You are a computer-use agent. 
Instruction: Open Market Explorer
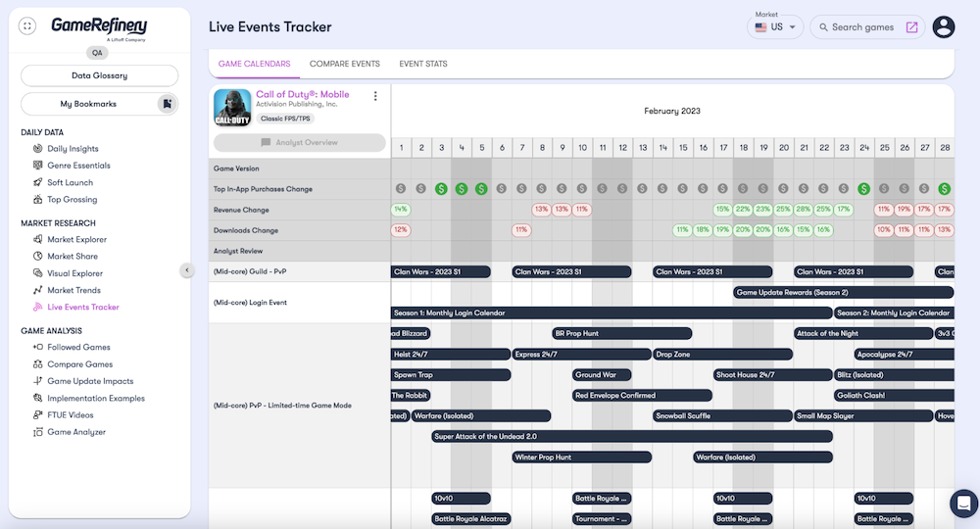[76, 239]
